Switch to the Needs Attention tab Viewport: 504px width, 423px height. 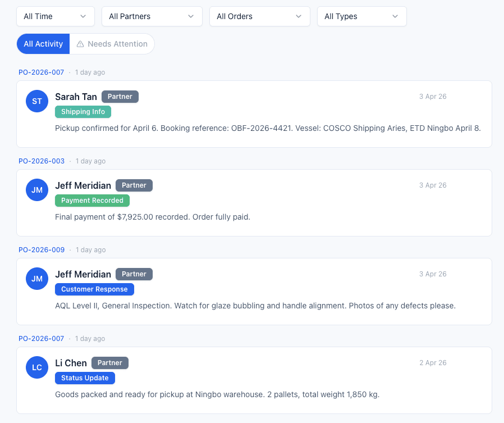click(x=117, y=43)
